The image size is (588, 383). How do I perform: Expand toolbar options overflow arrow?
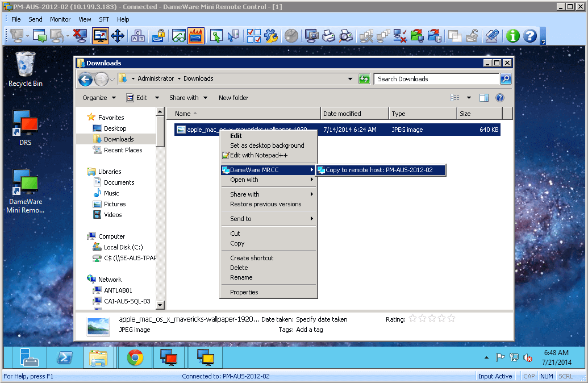click(543, 42)
